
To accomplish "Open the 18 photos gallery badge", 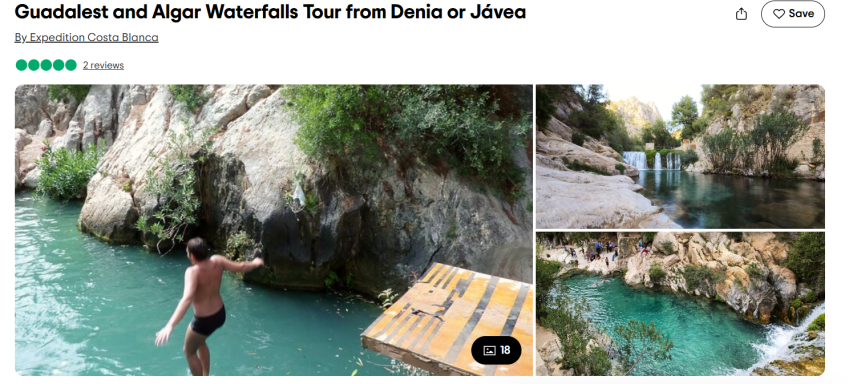I will pos(496,350).
